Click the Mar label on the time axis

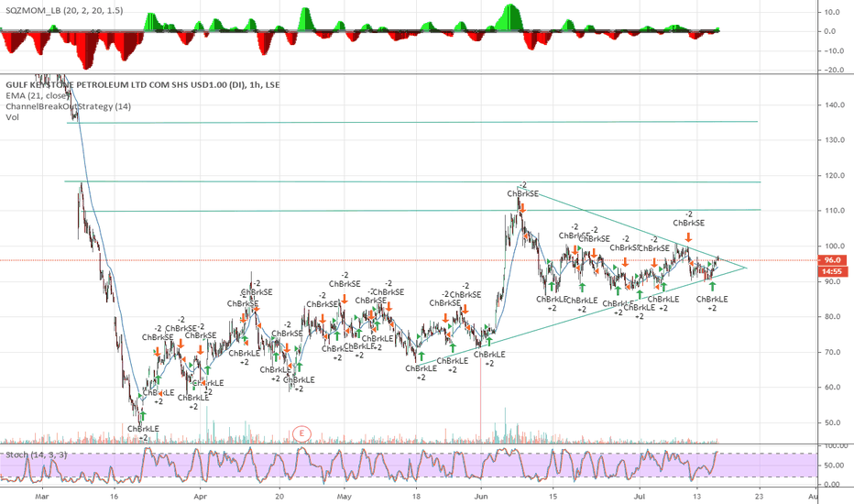point(41,497)
